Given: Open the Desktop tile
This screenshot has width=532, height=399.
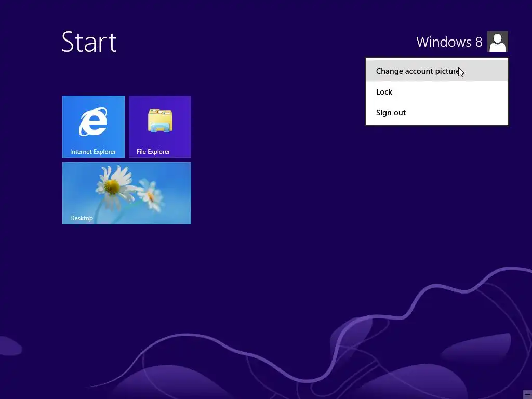Looking at the screenshot, I should pyautogui.click(x=127, y=193).
